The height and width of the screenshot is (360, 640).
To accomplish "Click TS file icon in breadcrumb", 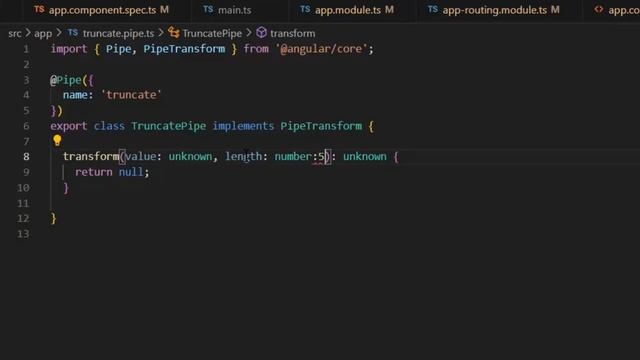I will pyautogui.click(x=73, y=33).
